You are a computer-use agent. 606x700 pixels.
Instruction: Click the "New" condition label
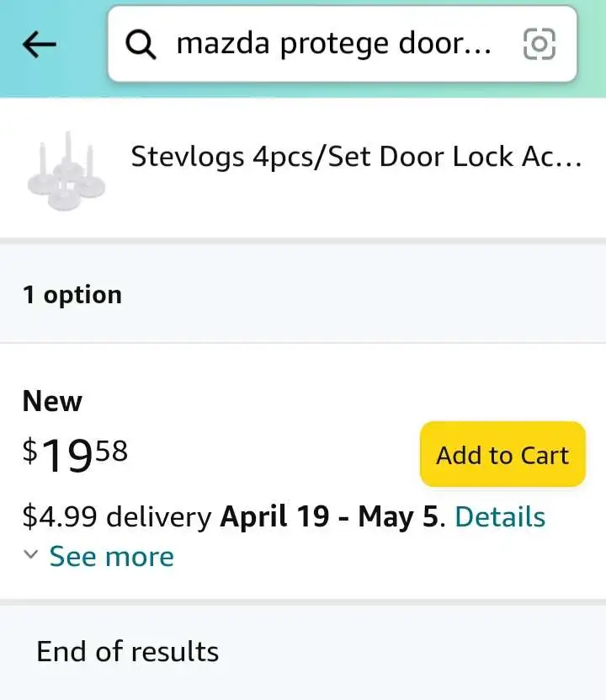[x=52, y=401]
